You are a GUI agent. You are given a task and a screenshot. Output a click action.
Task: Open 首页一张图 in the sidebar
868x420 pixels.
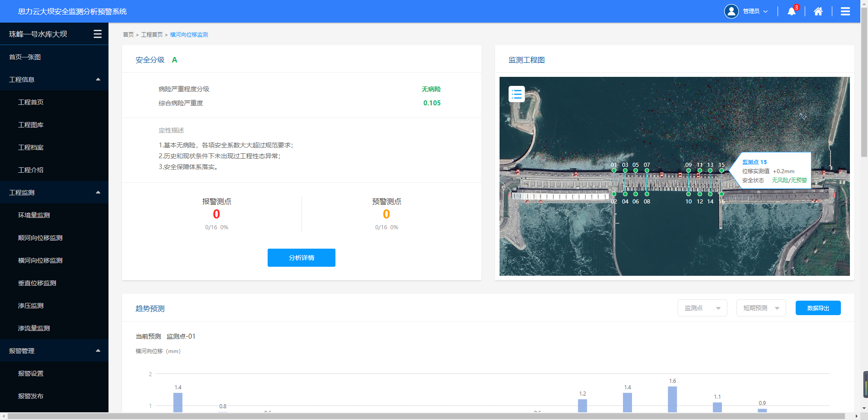(54, 57)
